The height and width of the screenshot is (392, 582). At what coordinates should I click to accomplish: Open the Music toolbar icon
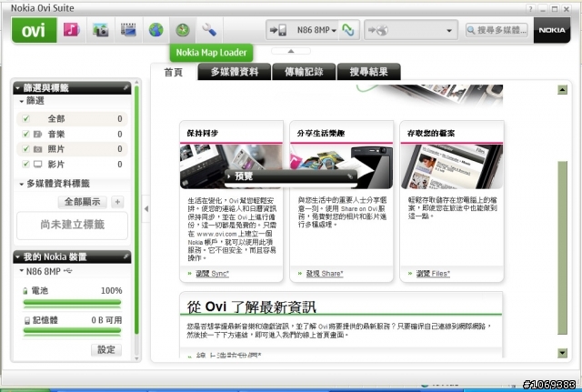(x=72, y=30)
